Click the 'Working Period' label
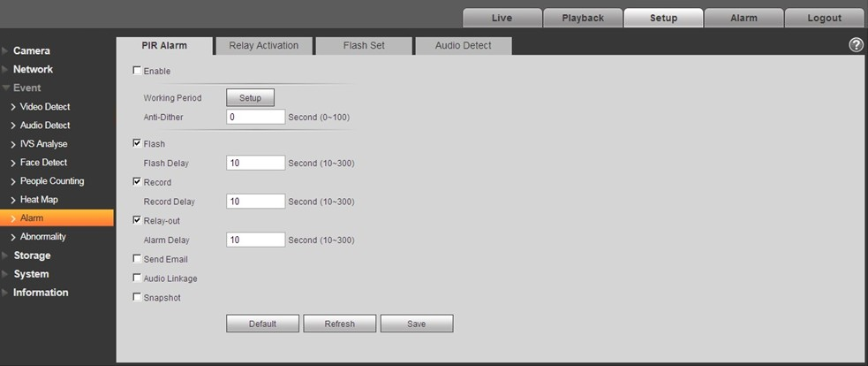868x366 pixels. 173,98
